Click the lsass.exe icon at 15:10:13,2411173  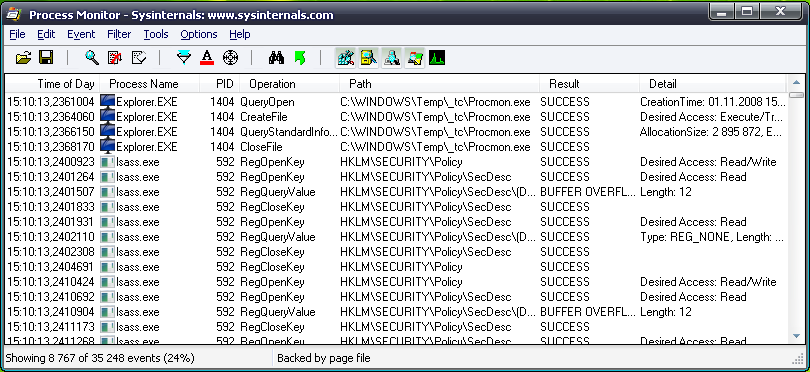point(107,327)
